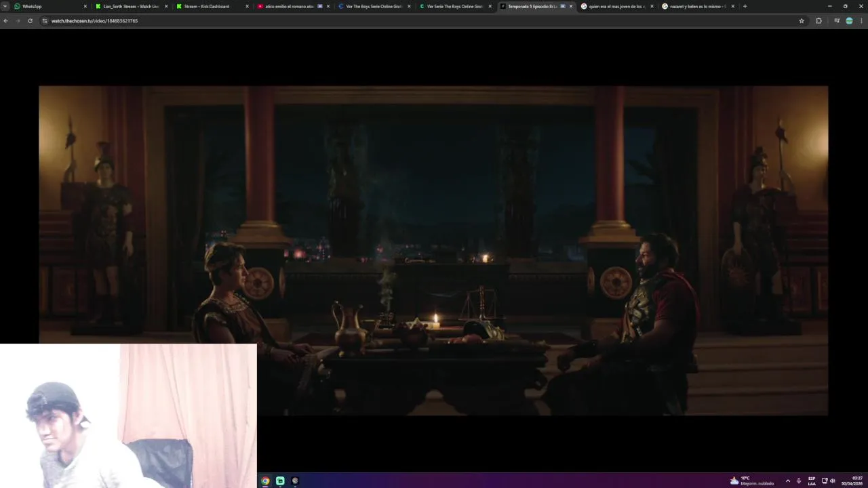The image size is (868, 488).
Task: Click the video player showing the Roman scene
Action: click(x=433, y=250)
